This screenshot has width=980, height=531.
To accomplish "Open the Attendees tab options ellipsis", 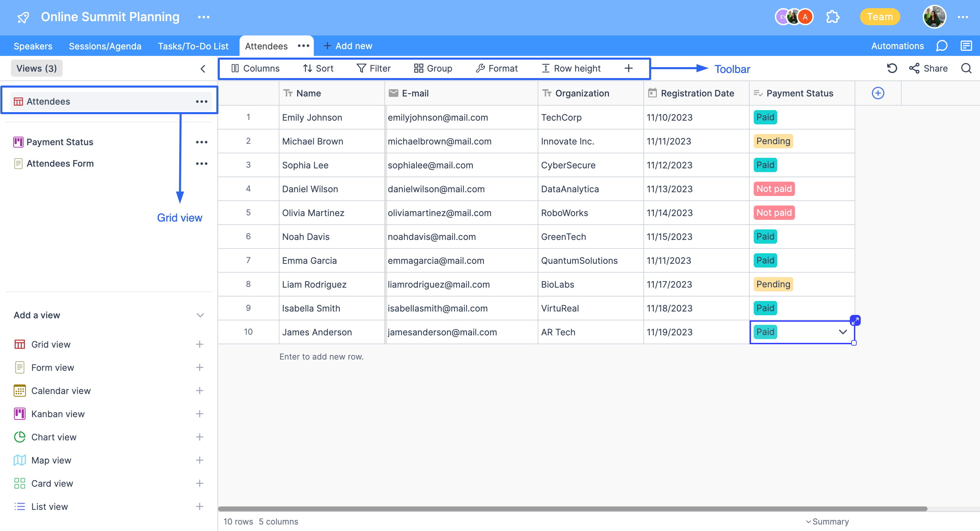I will [x=303, y=46].
